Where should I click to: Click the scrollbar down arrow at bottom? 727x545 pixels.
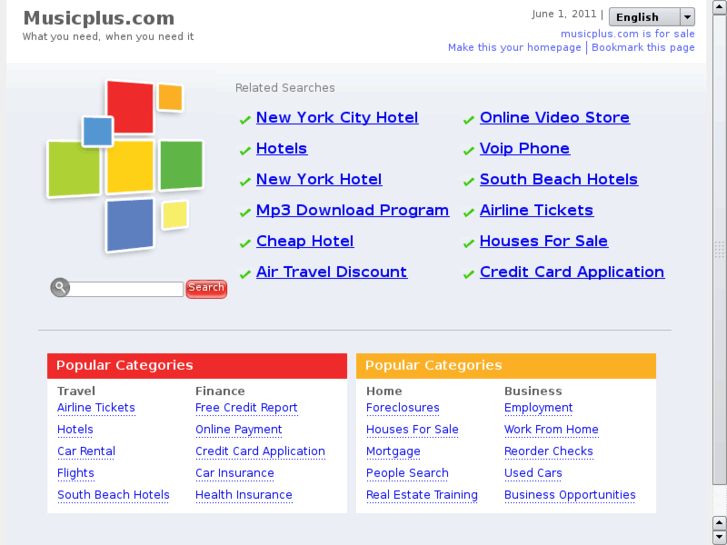tap(719, 537)
